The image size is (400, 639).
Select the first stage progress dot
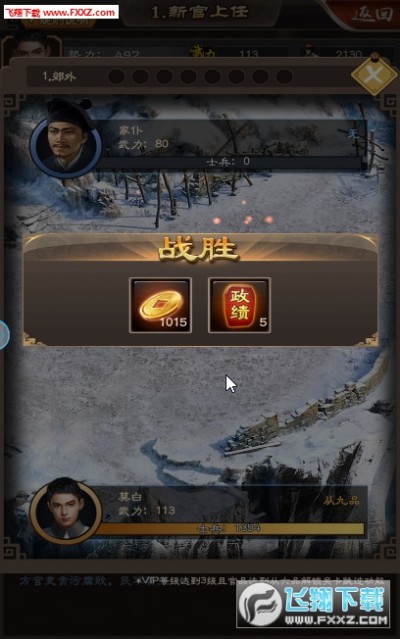pos(116,76)
